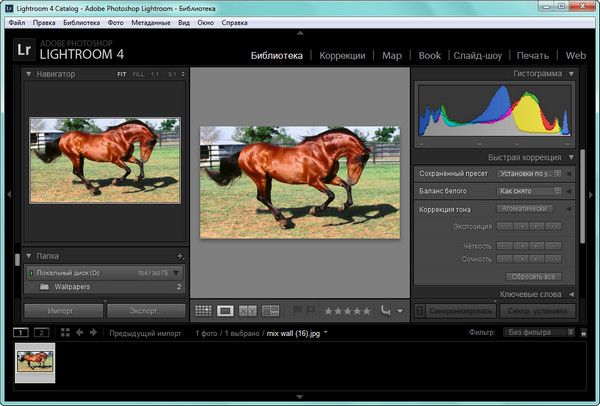Open Compare view (XY) icon
The width and height of the screenshot is (600, 406).
point(247,311)
